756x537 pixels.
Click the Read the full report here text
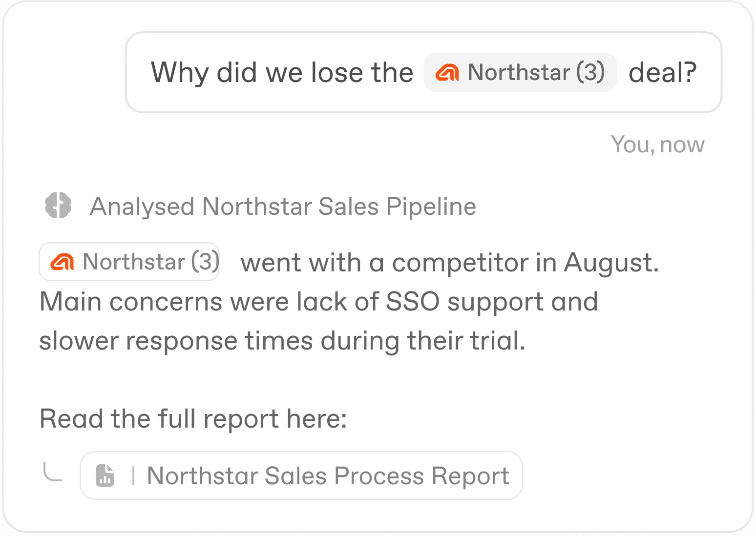[x=193, y=418]
